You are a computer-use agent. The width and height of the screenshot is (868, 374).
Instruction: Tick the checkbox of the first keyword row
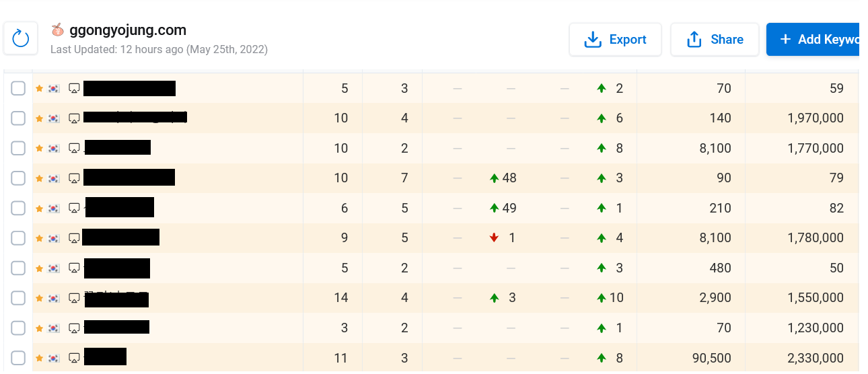coord(18,88)
